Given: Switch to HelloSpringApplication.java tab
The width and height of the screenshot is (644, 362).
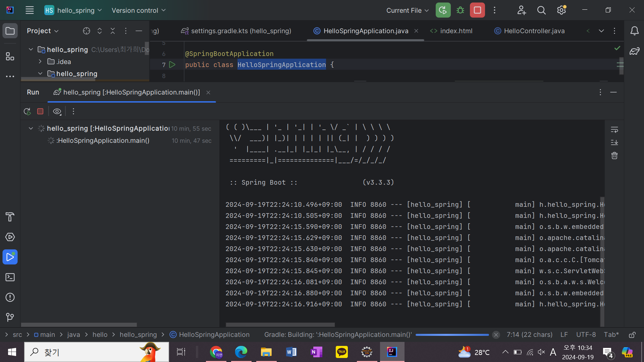Looking at the screenshot, I should (366, 31).
